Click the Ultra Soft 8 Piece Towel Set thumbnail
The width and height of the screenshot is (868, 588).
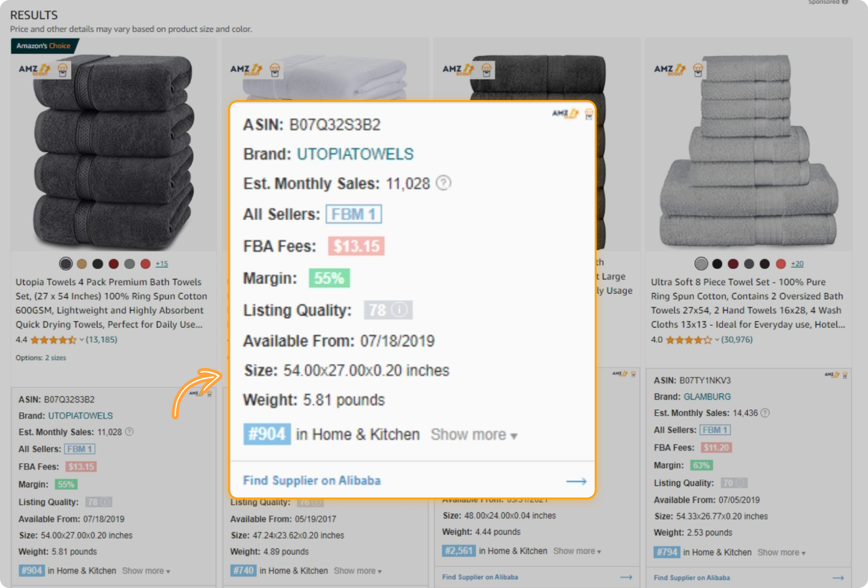click(x=747, y=154)
